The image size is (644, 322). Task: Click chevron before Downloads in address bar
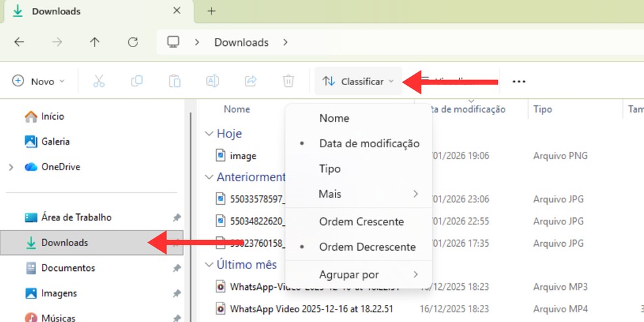pyautogui.click(x=197, y=43)
